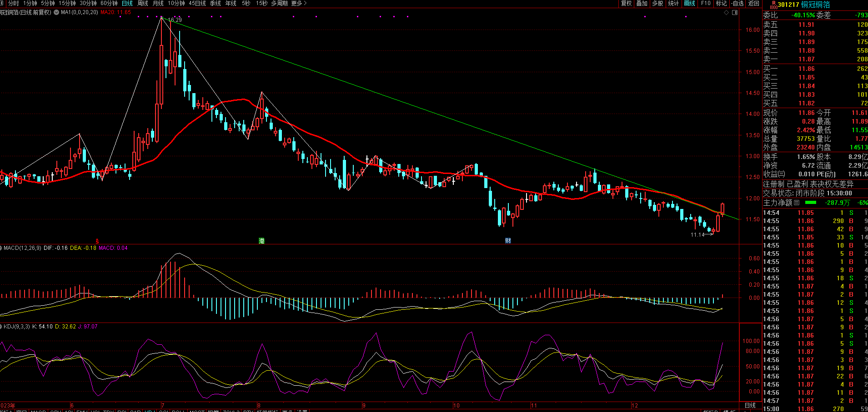Click the 标记 mark button
868x412 pixels.
pyautogui.click(x=721, y=3)
